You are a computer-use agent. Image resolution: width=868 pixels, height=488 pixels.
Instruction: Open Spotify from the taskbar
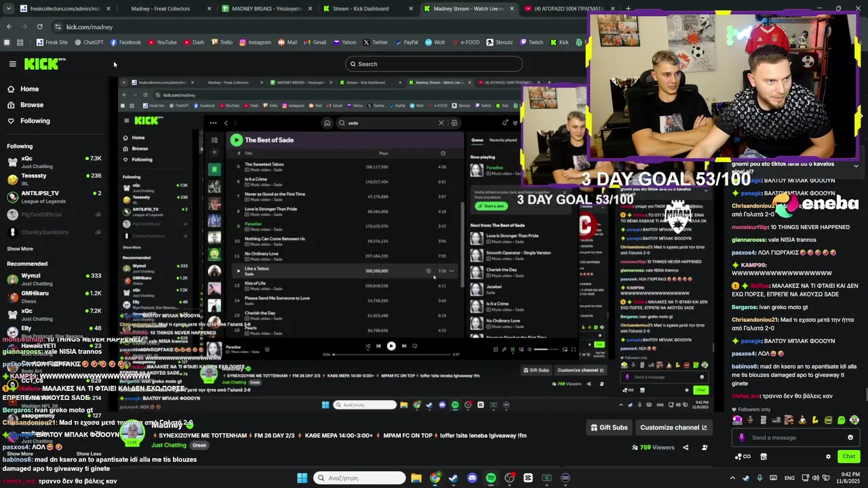[491, 478]
